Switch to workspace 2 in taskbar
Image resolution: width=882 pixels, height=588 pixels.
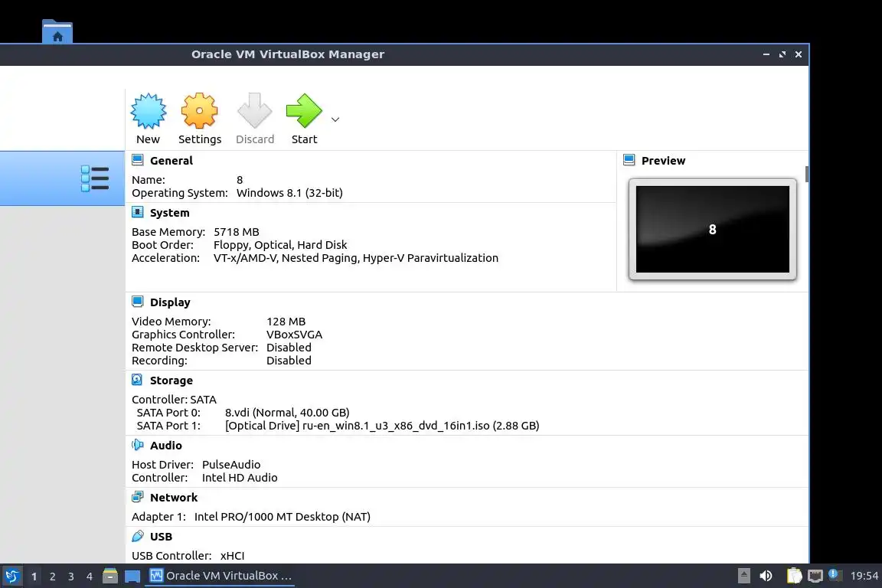click(x=52, y=577)
